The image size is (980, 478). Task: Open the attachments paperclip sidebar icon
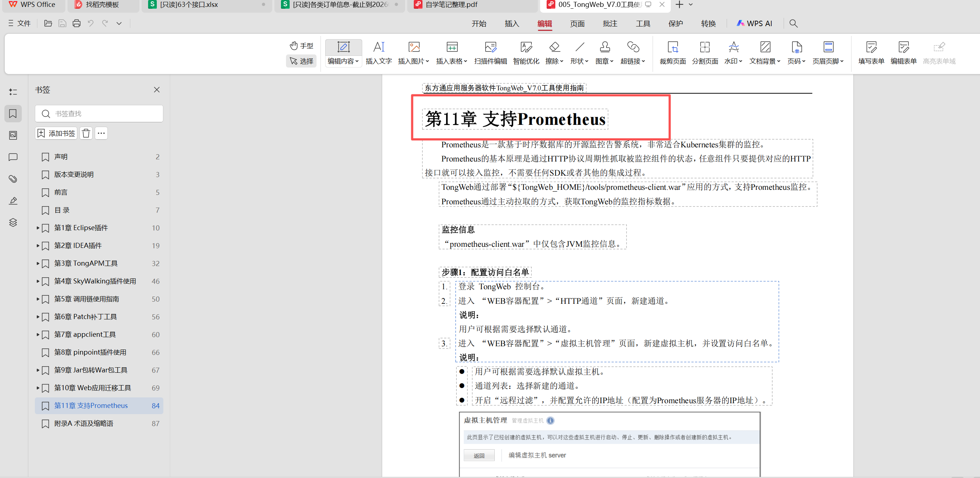coord(13,179)
